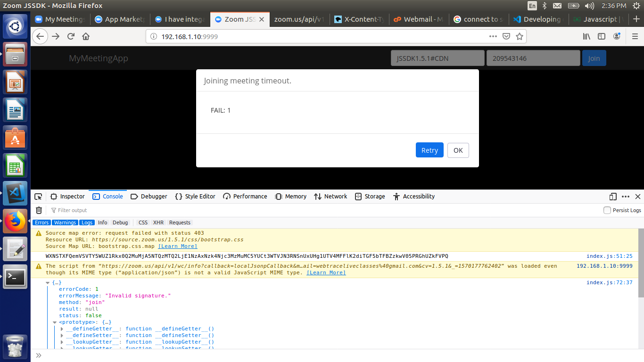
Task: Open the Firefox hamburger menu
Action: pos(635,36)
